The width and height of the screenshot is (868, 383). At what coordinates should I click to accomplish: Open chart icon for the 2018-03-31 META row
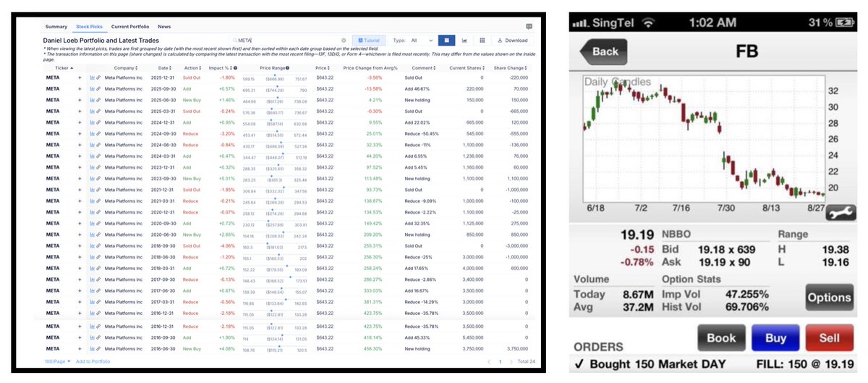[x=92, y=269]
